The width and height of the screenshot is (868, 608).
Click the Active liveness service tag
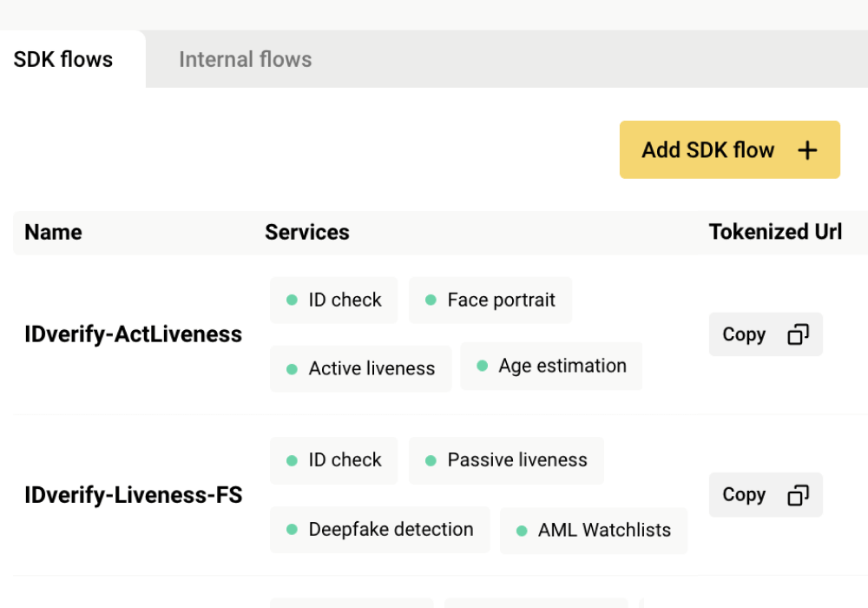click(360, 368)
